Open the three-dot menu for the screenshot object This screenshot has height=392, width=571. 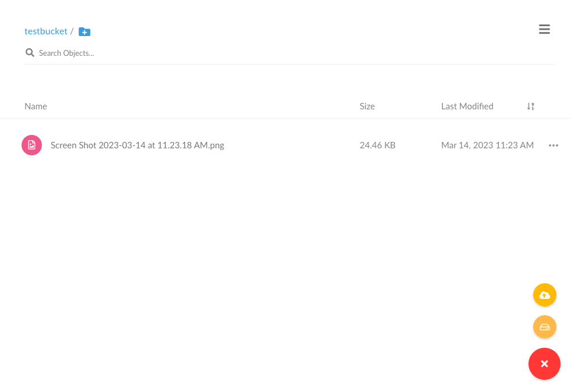553,145
